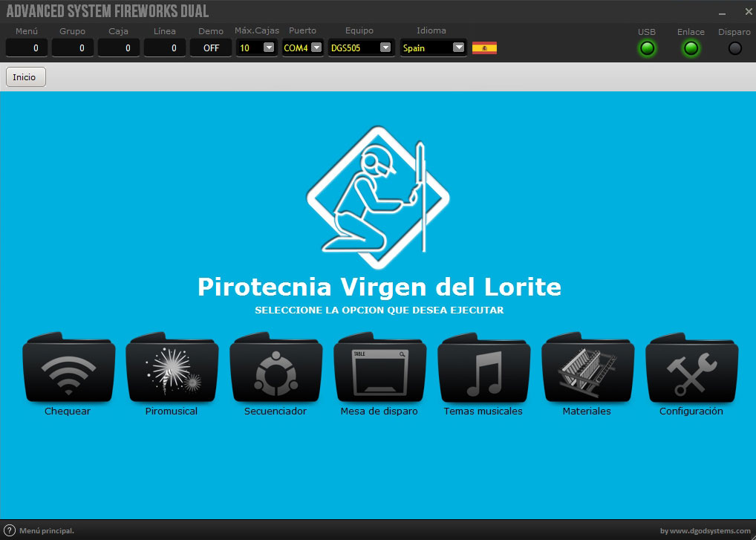Image resolution: width=756 pixels, height=540 pixels.
Task: Toggle the Demo OFF switch
Action: (x=211, y=48)
